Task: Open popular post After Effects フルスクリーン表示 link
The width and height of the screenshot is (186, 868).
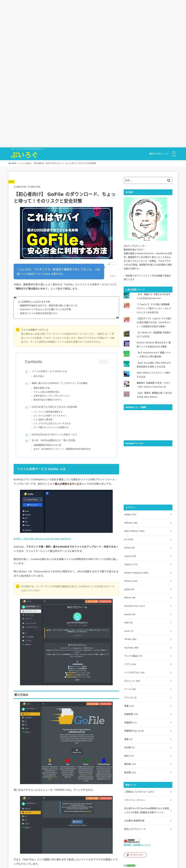Action: (x=153, y=375)
